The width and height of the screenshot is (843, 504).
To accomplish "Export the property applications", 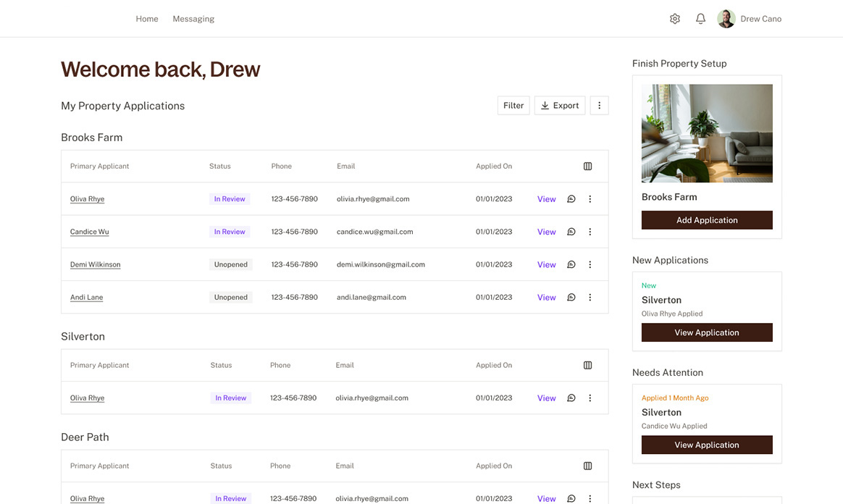I will click(x=560, y=106).
